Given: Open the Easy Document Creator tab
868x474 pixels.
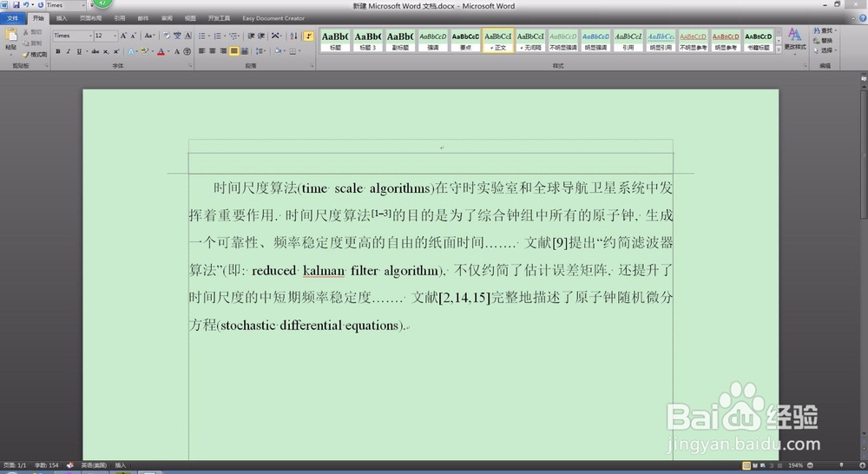Looking at the screenshot, I should tap(273, 18).
